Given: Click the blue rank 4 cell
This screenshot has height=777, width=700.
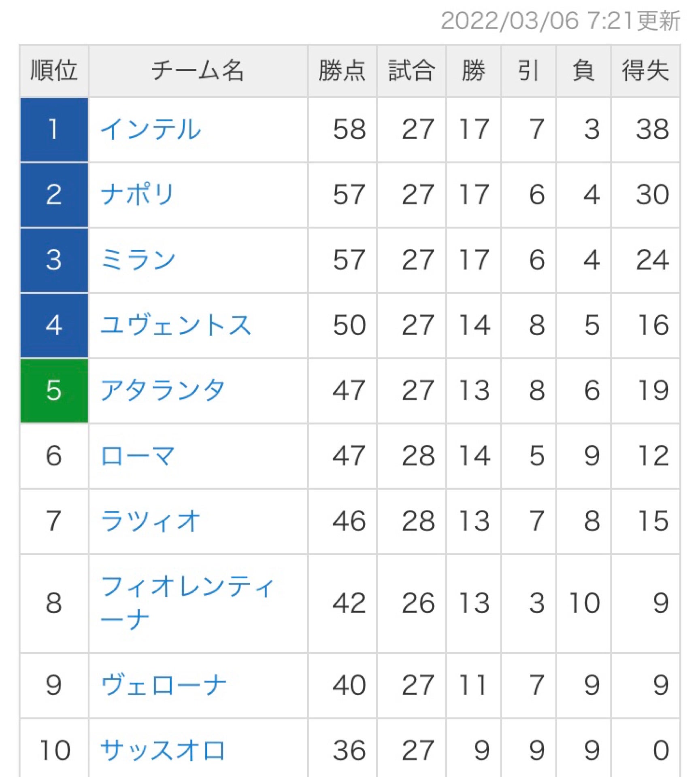Looking at the screenshot, I should pos(54,325).
